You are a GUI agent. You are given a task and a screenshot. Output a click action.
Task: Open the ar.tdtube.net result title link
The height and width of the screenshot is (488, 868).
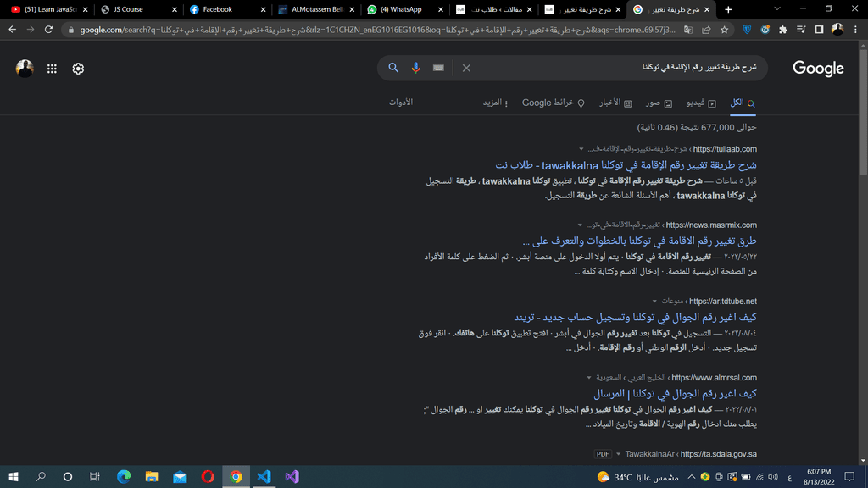pyautogui.click(x=635, y=317)
